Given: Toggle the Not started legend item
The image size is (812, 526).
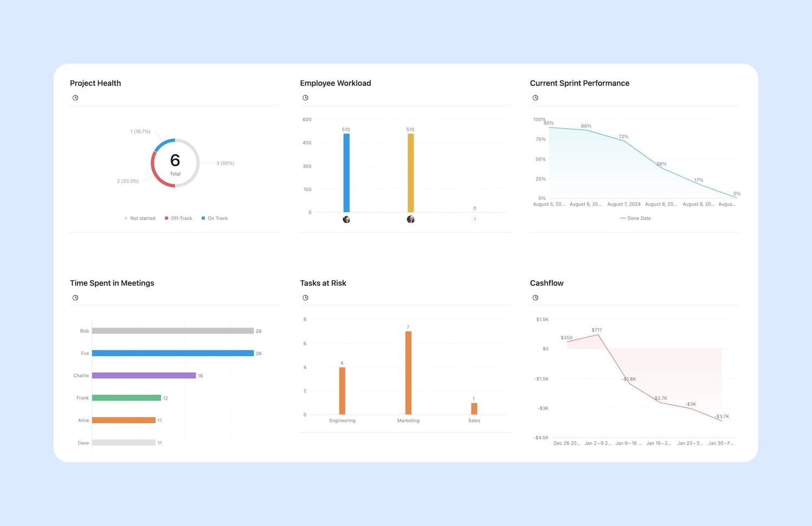Looking at the screenshot, I should [139, 218].
